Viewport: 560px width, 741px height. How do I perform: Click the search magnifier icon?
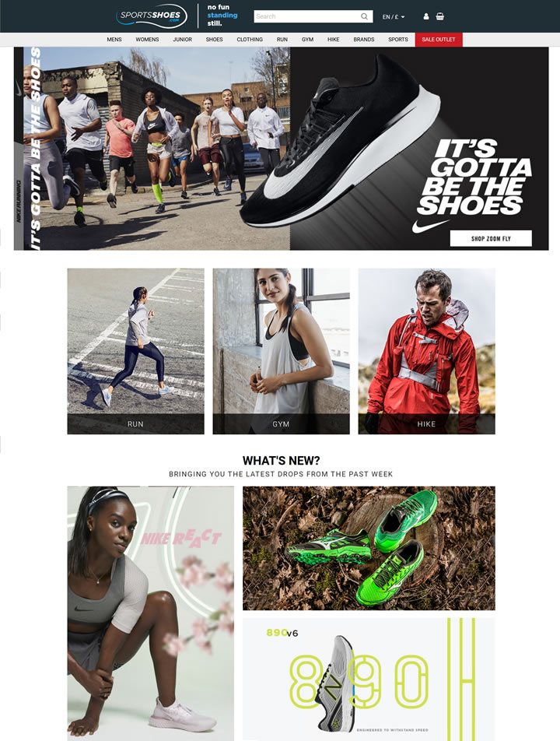tap(364, 16)
